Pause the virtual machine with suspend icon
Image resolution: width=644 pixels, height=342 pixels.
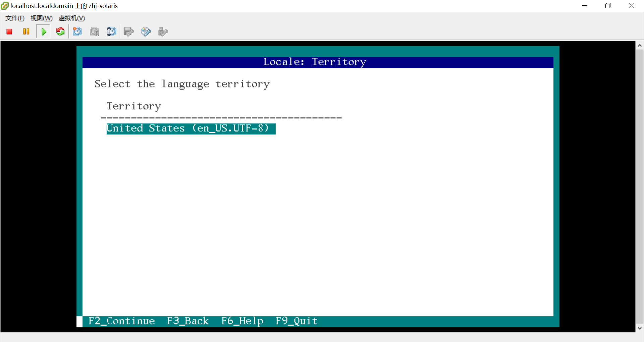[x=26, y=32]
